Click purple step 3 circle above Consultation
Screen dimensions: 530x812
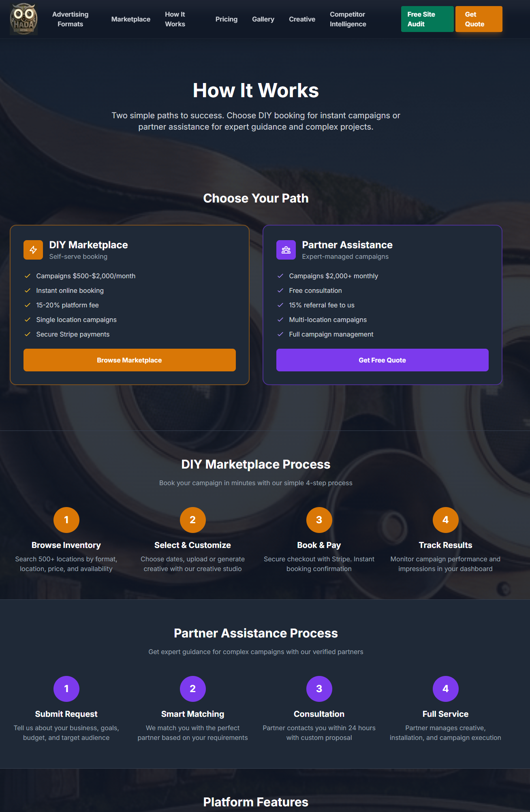[x=319, y=689]
